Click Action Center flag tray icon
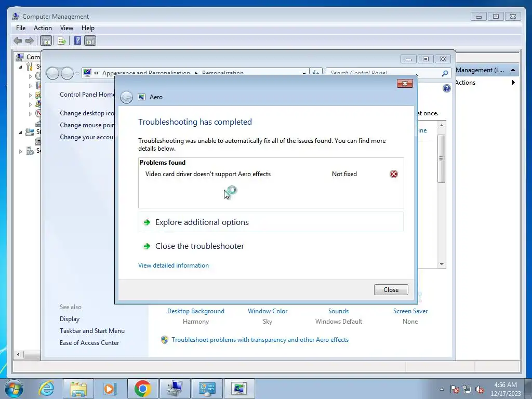 click(x=454, y=389)
